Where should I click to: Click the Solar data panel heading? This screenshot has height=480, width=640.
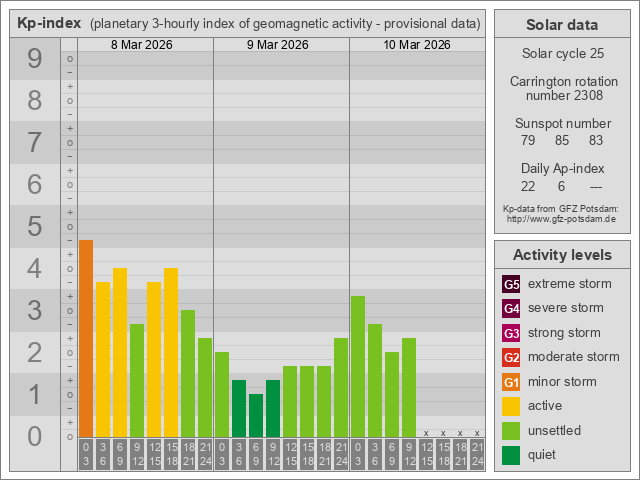point(561,25)
